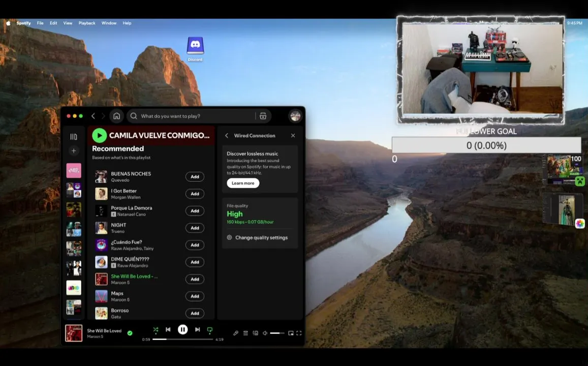Image resolution: width=588 pixels, height=366 pixels.
Task: Open the Spotify menu in menu bar
Action: (x=23, y=23)
